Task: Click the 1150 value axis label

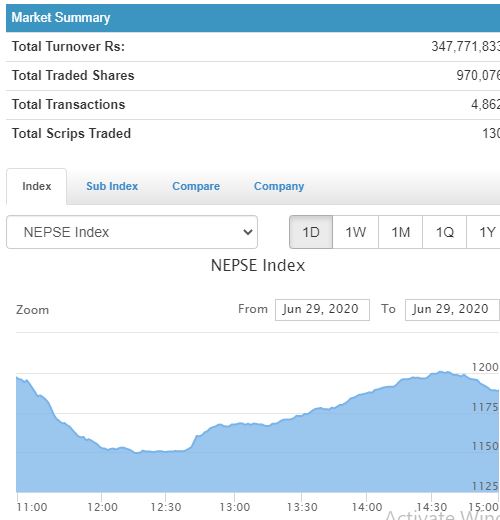Action: 485,446
